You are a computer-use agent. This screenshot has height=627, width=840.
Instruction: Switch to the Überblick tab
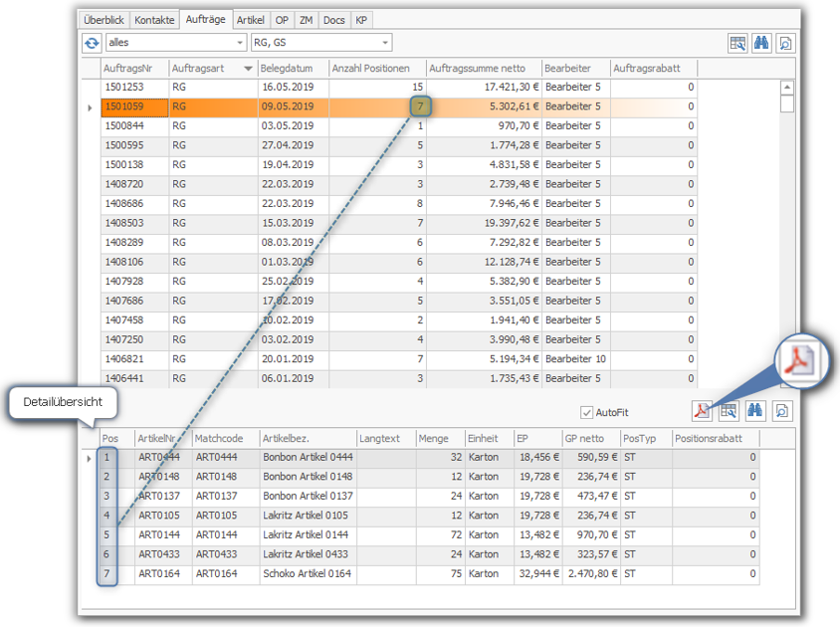(x=104, y=20)
